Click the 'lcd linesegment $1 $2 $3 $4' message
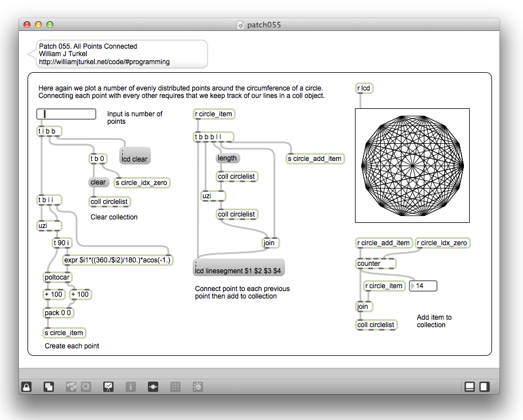The width and height of the screenshot is (523, 420). [239, 268]
